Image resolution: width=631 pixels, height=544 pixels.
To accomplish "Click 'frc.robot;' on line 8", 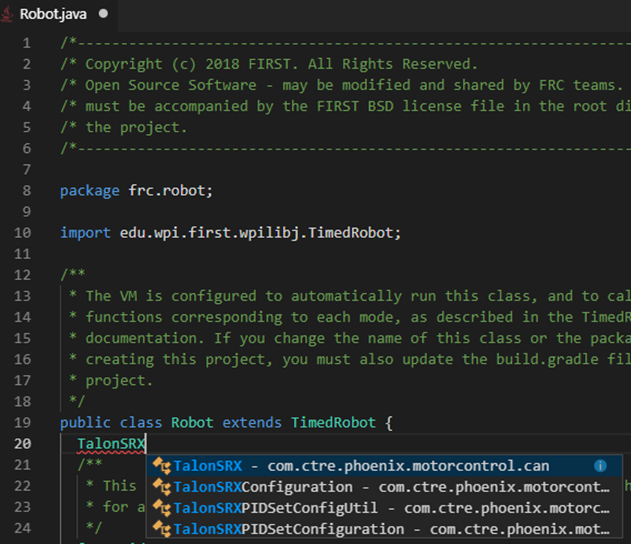I will [171, 191].
